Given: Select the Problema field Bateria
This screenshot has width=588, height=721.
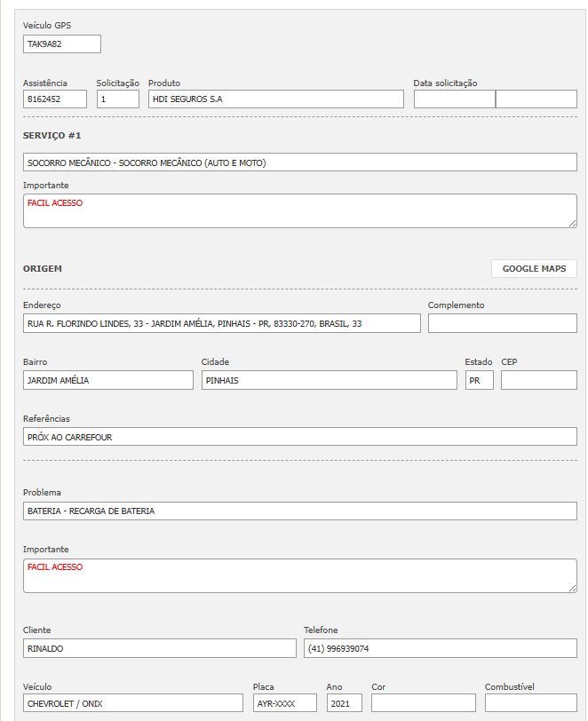Looking at the screenshot, I should tap(299, 511).
